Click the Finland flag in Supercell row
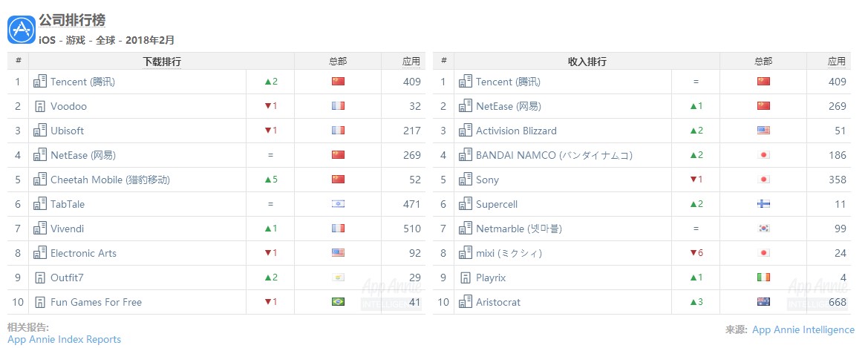This screenshot has height=348, width=868. tap(763, 204)
